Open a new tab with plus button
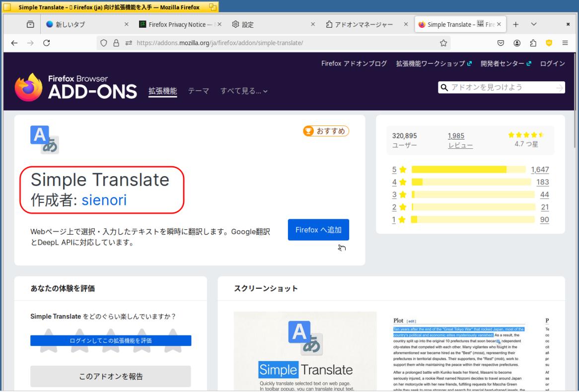Viewport: 579px width, 392px height. tap(516, 24)
